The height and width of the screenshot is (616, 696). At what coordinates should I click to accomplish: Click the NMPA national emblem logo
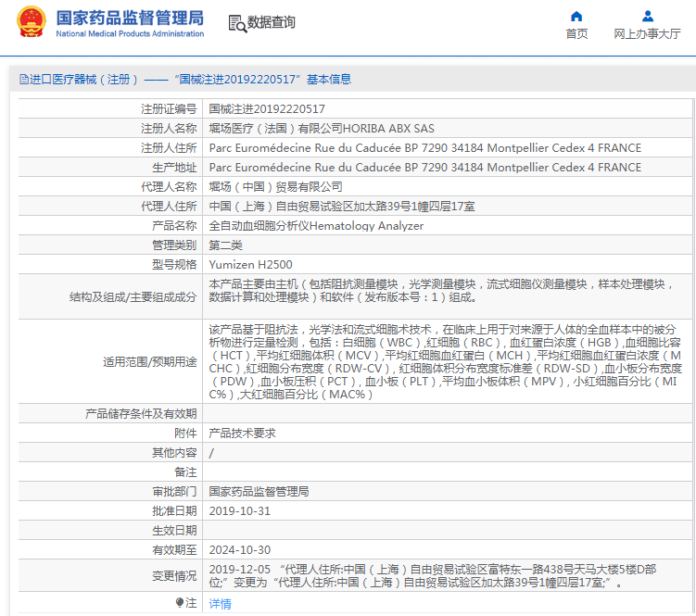(31, 22)
